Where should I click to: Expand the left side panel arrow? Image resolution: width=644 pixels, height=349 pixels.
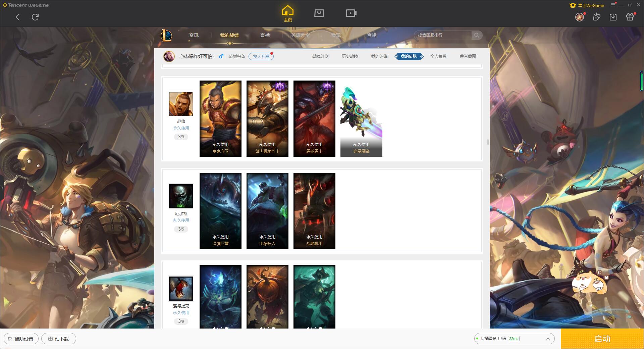2,187
